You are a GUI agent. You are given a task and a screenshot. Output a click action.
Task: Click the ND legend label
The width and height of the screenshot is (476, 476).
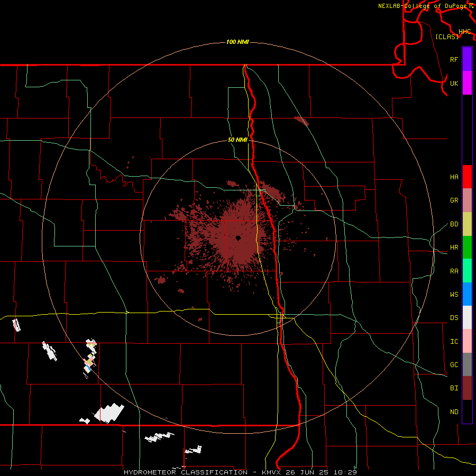(x=454, y=412)
